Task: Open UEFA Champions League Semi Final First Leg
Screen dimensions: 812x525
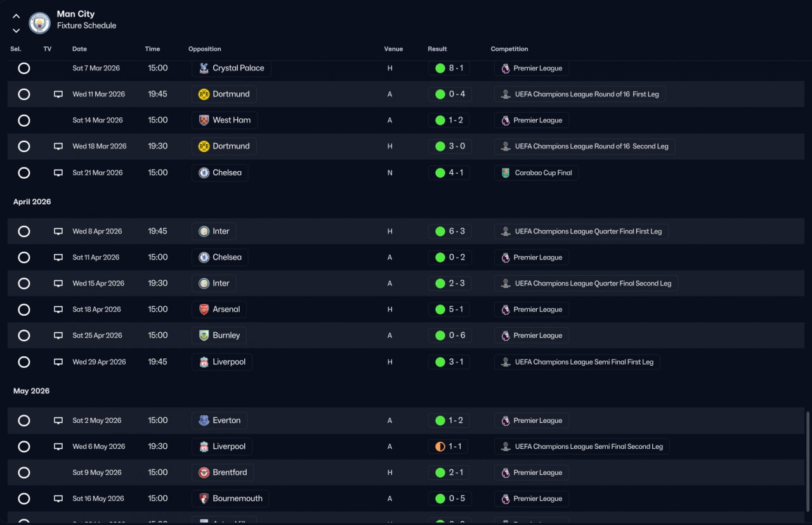Action: (577, 362)
